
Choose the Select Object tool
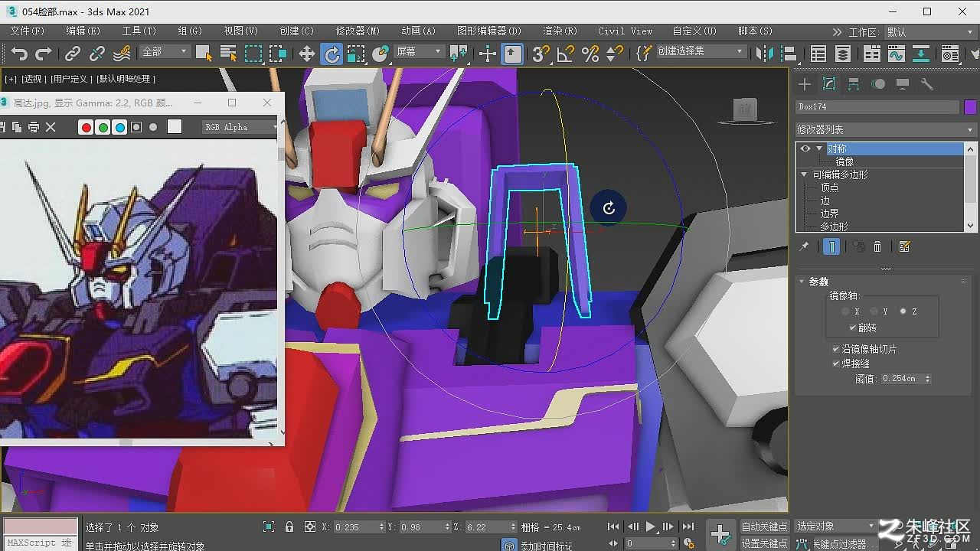pos(203,53)
